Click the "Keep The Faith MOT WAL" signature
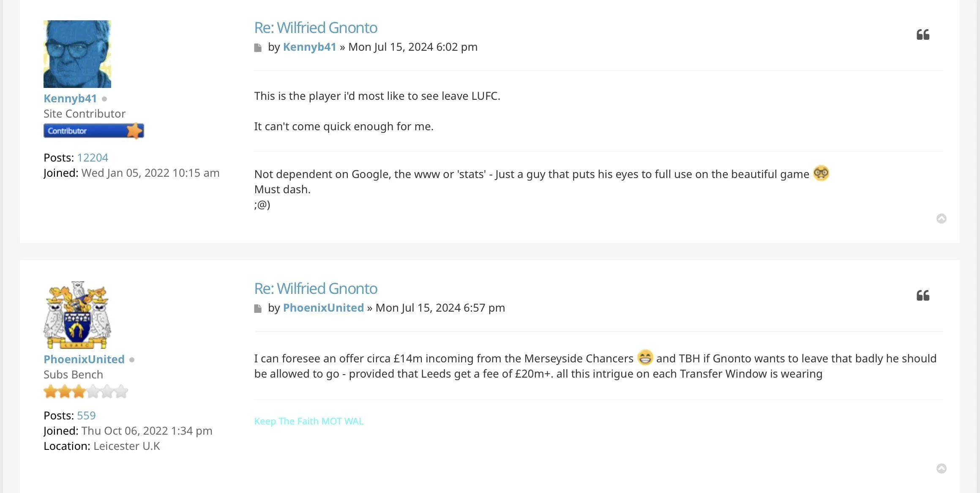Screen dimensions: 980x493 point(308,421)
